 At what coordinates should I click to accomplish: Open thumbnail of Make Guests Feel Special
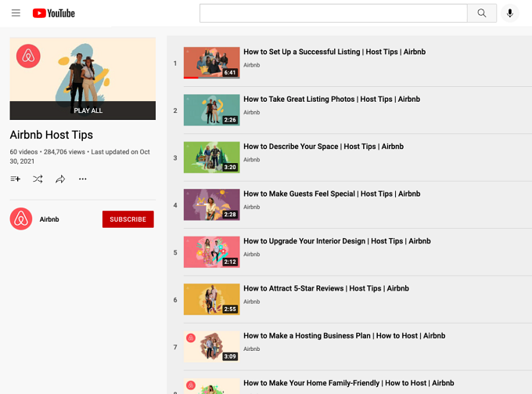[212, 204]
